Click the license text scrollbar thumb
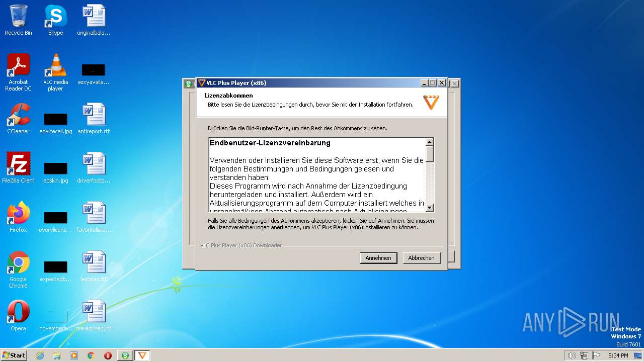The width and height of the screenshot is (644, 362). pos(430,154)
